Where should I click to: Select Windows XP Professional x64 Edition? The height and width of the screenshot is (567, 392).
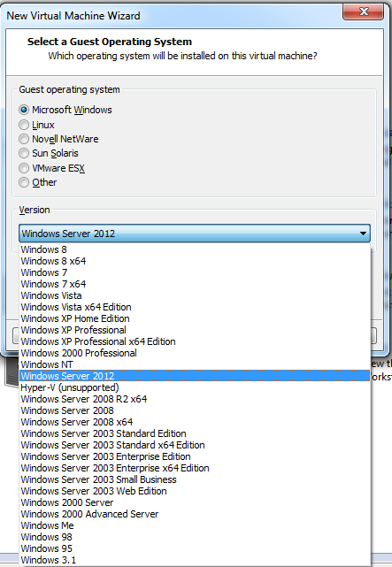point(195,341)
